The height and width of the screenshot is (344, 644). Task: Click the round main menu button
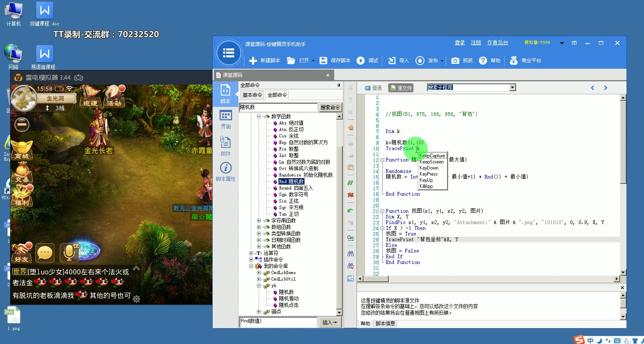(229, 53)
